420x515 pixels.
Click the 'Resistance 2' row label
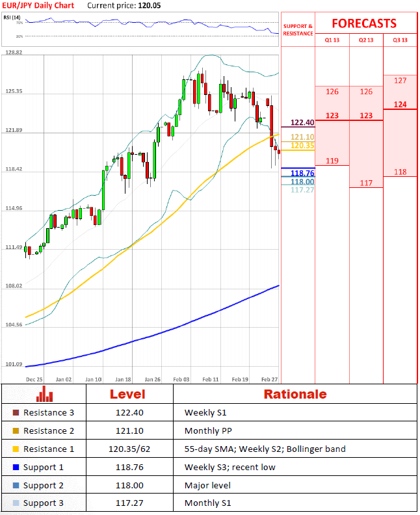coord(49,430)
